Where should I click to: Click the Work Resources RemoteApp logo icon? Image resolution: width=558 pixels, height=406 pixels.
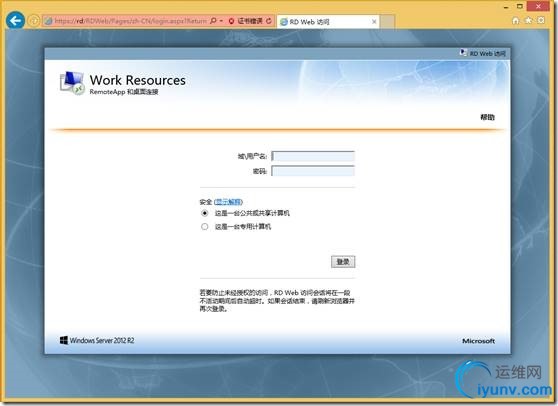tap(72, 83)
